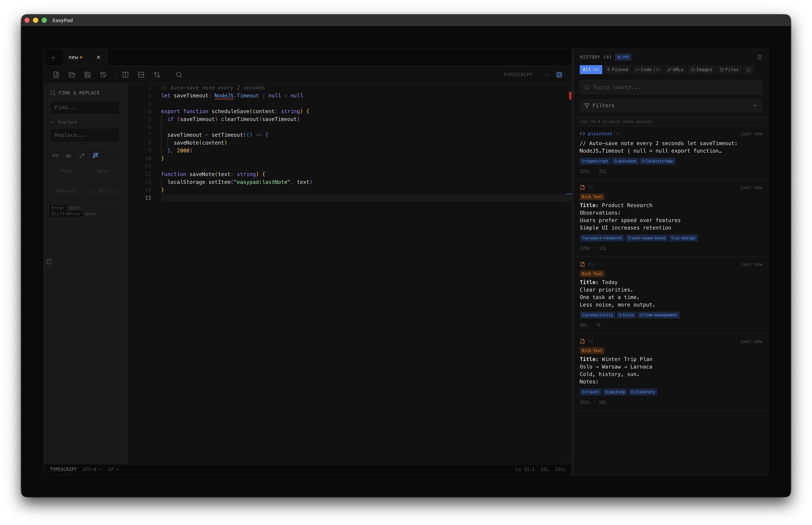The width and height of the screenshot is (812, 525).
Task: Click the typescript tag on first history item
Action: pyautogui.click(x=595, y=161)
